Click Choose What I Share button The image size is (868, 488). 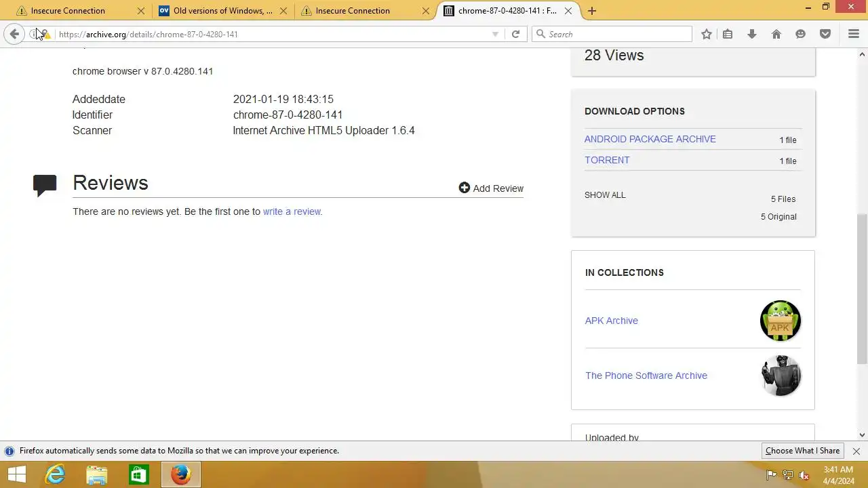click(x=802, y=451)
